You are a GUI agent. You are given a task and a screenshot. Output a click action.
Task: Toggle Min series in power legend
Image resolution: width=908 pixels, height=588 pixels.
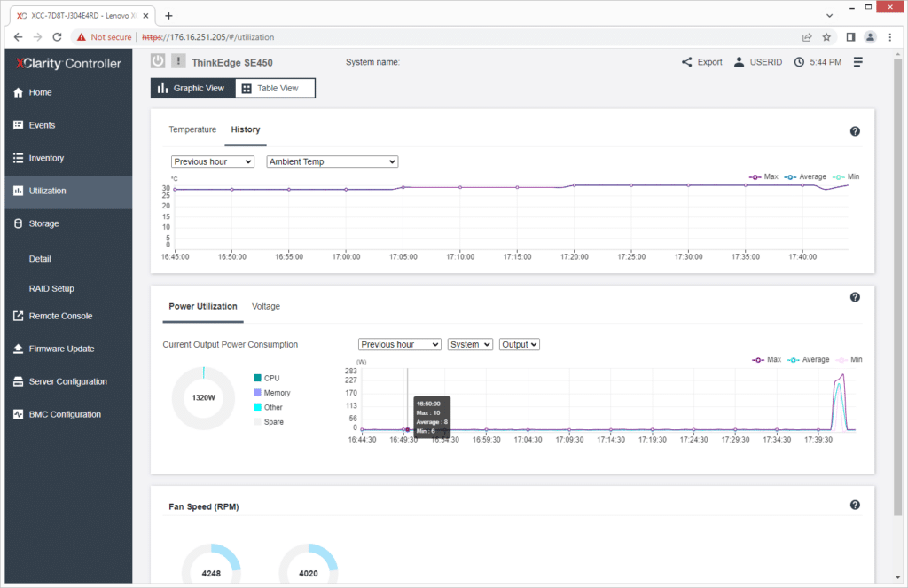(849, 360)
